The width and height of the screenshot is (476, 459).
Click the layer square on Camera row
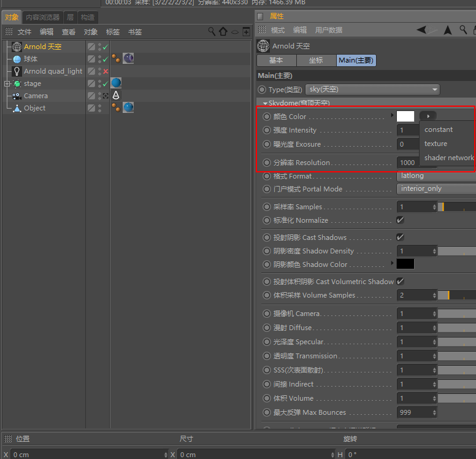(91, 96)
